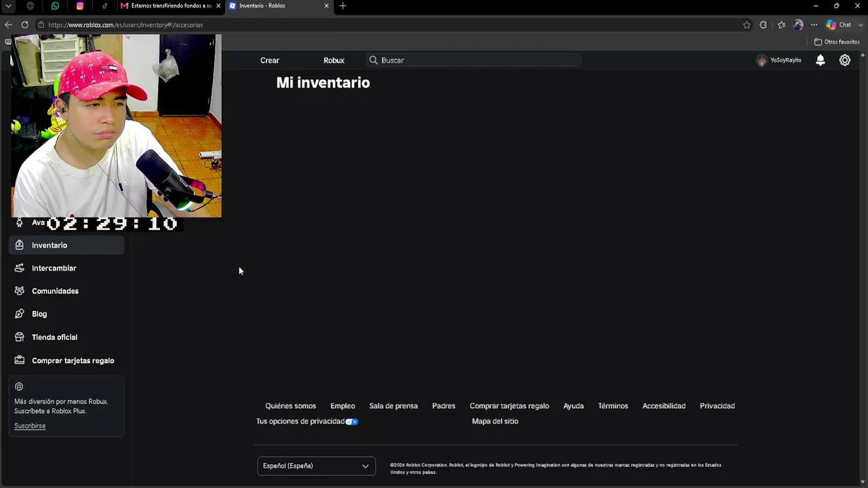Open the pinned TikTok tab
The width and height of the screenshot is (868, 488).
point(104,6)
